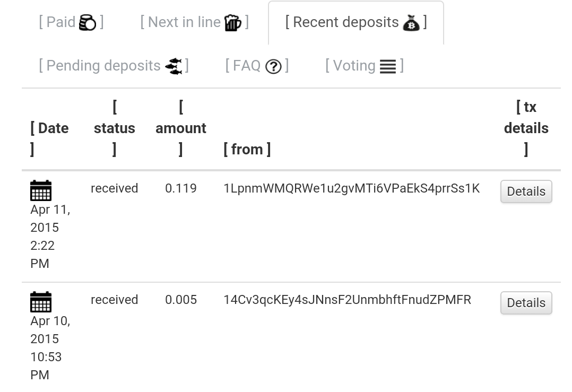This screenshot has width=572, height=392.
Task: View Details for the 0.005 deposit
Action: coord(526,303)
